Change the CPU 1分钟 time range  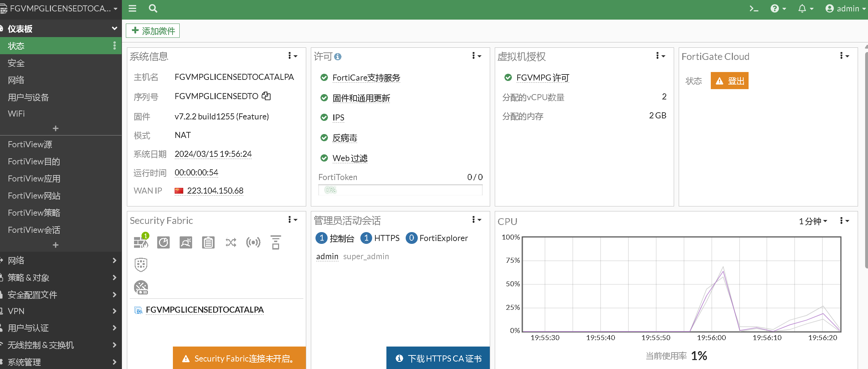point(813,221)
